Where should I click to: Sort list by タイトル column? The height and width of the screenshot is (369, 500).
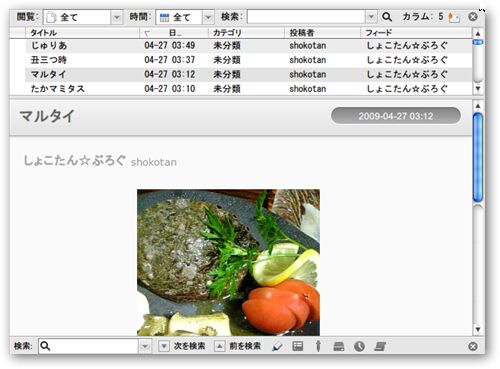[x=82, y=33]
